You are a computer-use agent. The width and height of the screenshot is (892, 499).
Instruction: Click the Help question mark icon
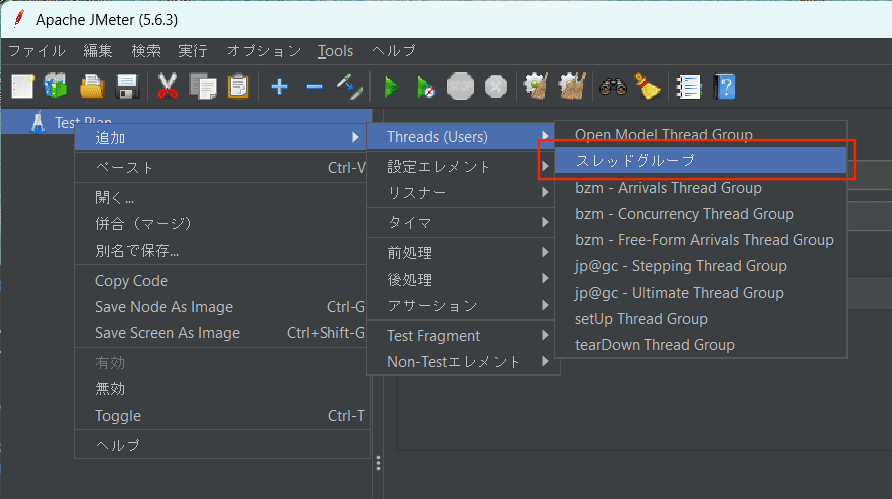725,87
